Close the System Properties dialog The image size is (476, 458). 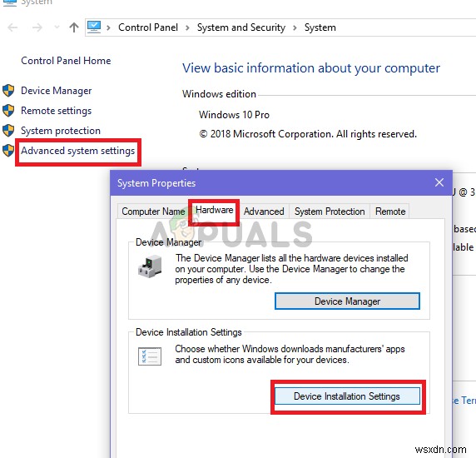pos(439,182)
